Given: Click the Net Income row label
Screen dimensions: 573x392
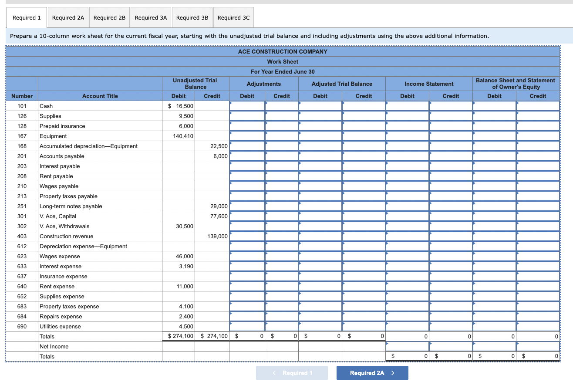Looking at the screenshot, I should click(x=54, y=346).
